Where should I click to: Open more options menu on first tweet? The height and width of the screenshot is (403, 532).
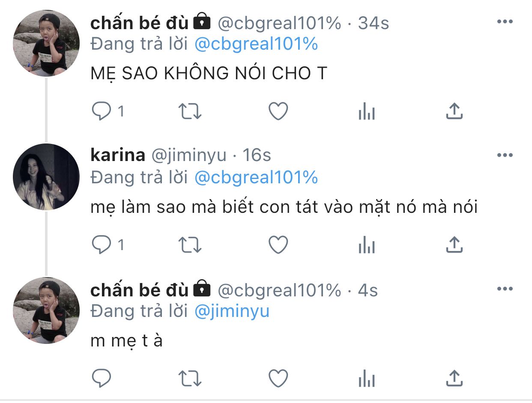click(x=505, y=22)
